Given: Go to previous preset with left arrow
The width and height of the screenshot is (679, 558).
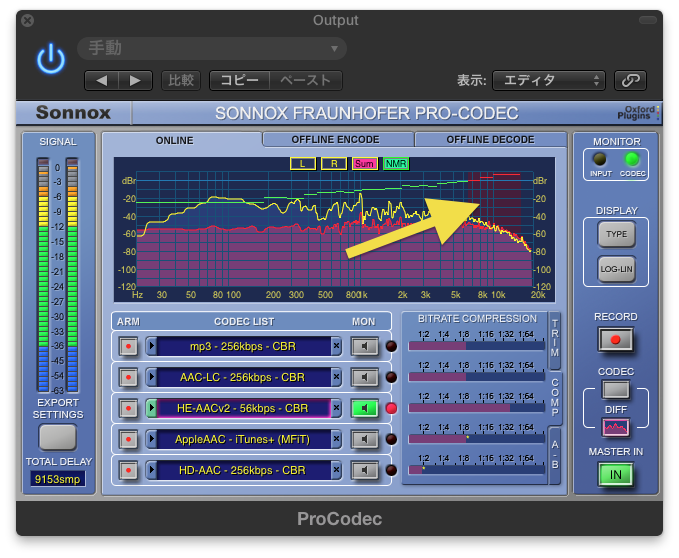Looking at the screenshot, I should click(x=102, y=81).
